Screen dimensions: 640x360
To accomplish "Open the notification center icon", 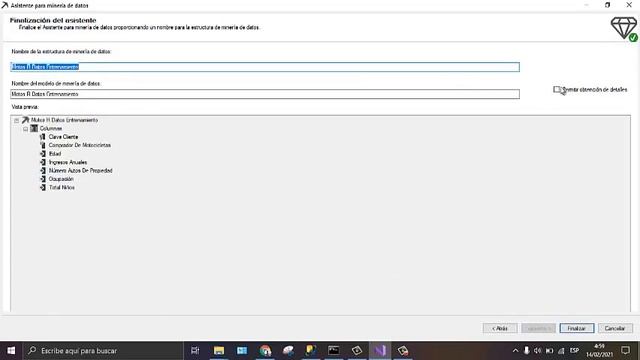I will [x=625, y=351].
